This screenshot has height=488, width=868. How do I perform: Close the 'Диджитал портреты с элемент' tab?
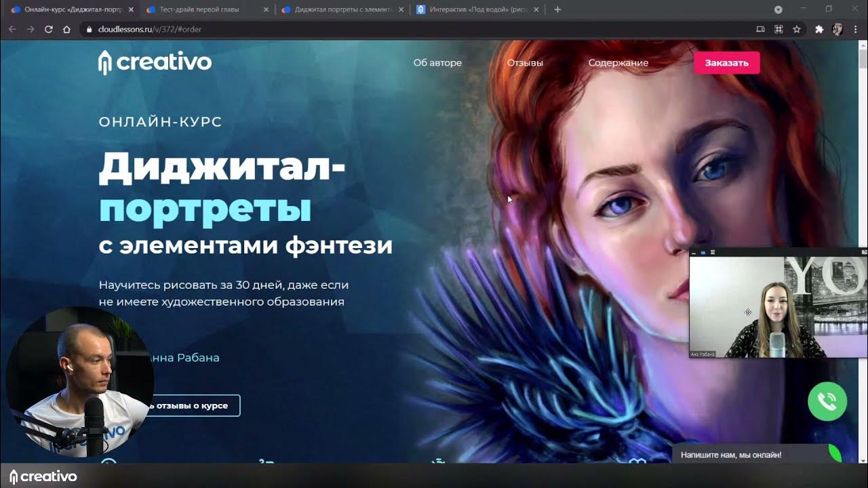click(x=401, y=9)
